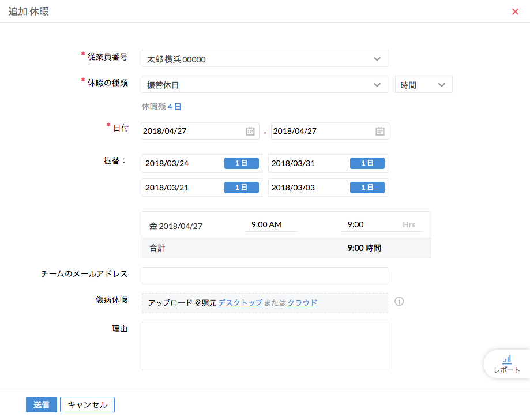Close the 追加 休暇 dialog

pos(515,12)
